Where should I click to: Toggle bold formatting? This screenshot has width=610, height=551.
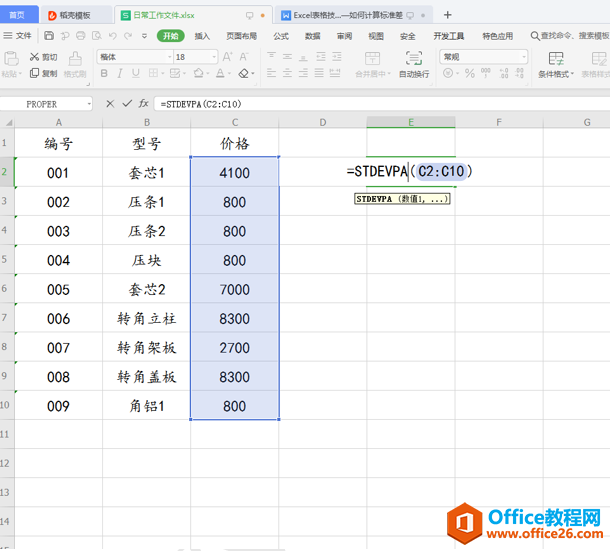(104, 73)
